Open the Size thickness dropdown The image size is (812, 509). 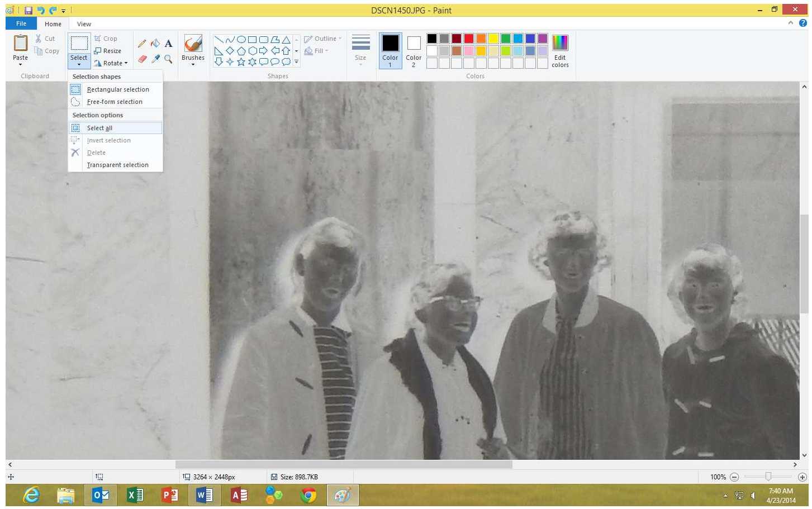pyautogui.click(x=360, y=50)
